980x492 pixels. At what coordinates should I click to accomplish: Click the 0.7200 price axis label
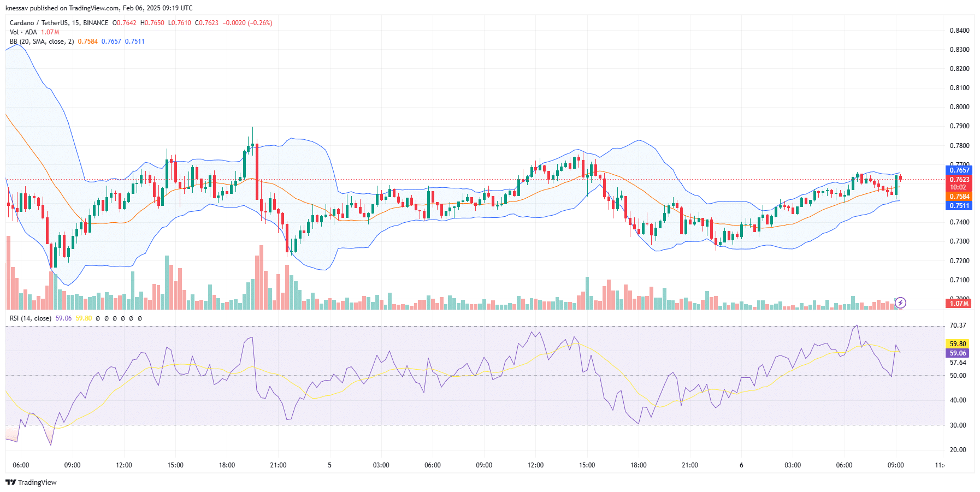coord(959,261)
